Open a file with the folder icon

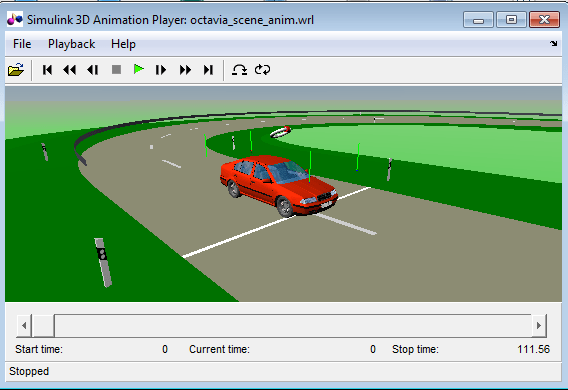click(16, 70)
